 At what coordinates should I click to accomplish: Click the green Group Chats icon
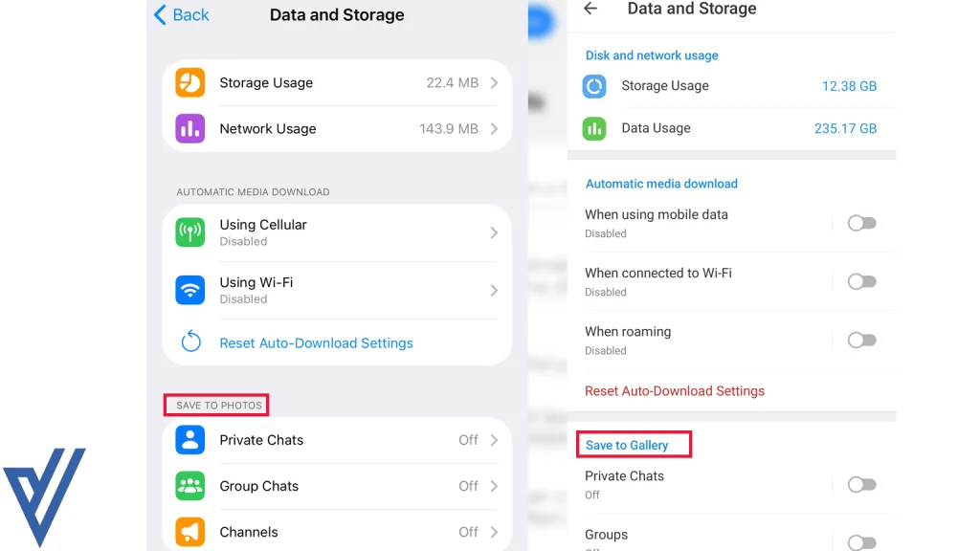[x=190, y=486]
